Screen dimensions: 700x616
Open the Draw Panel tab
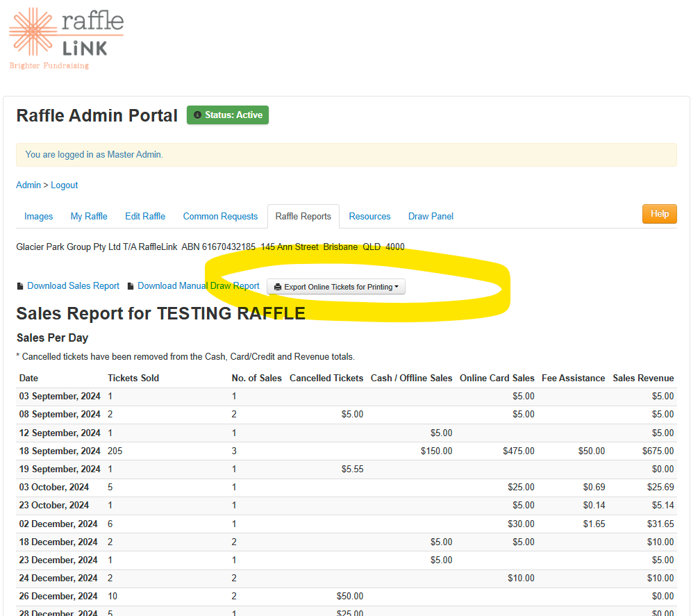coord(431,216)
